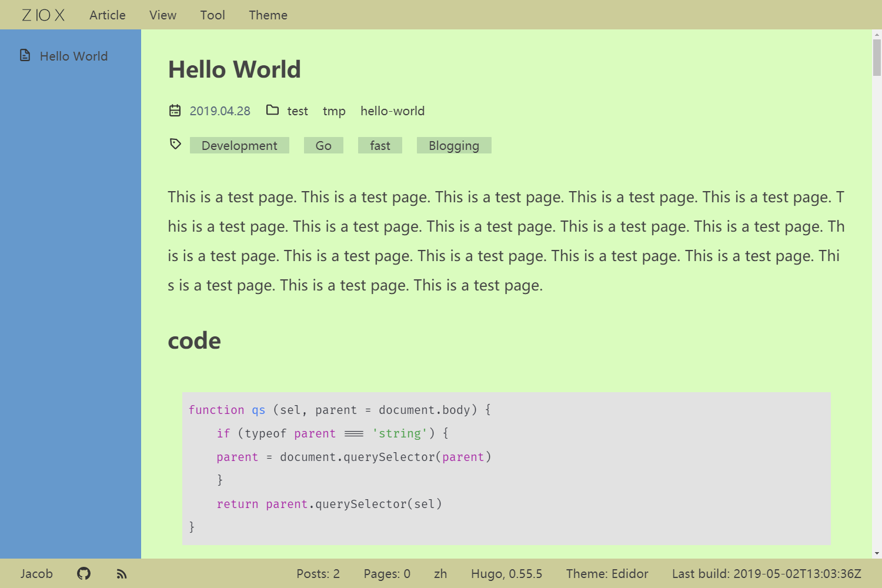Click the scrollbar up arrow
This screenshot has height=588, width=882.
877,35
